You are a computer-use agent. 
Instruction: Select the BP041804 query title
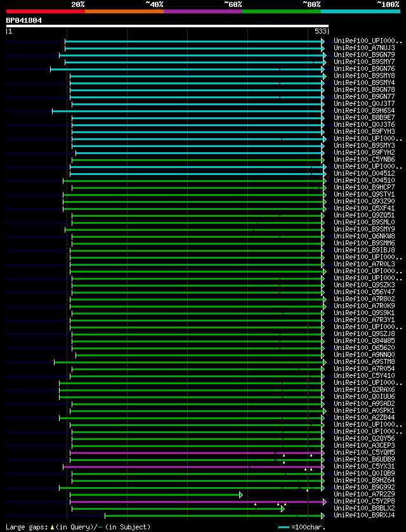[x=23, y=20]
